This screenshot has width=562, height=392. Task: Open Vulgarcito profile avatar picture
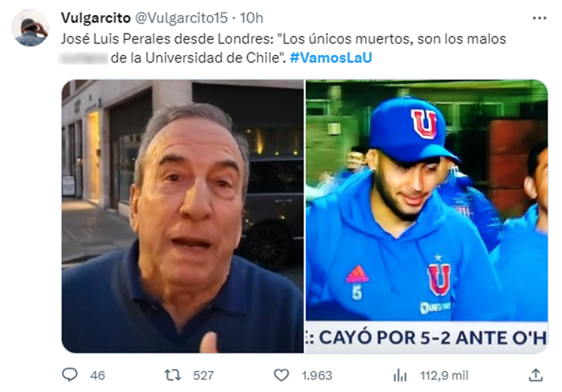pos(30,28)
